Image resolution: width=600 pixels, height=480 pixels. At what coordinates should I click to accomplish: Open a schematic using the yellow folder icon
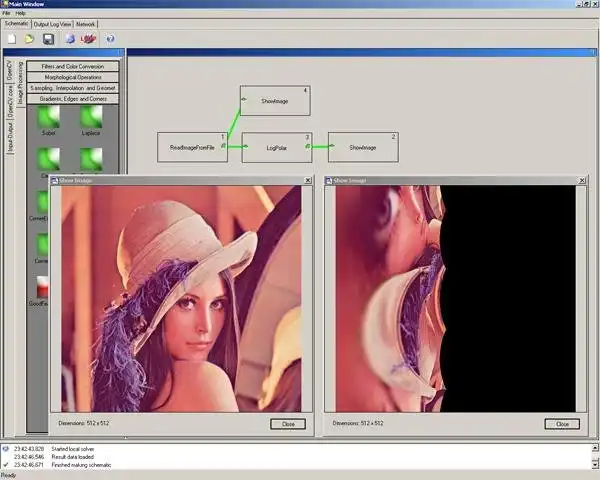pyautogui.click(x=29, y=39)
